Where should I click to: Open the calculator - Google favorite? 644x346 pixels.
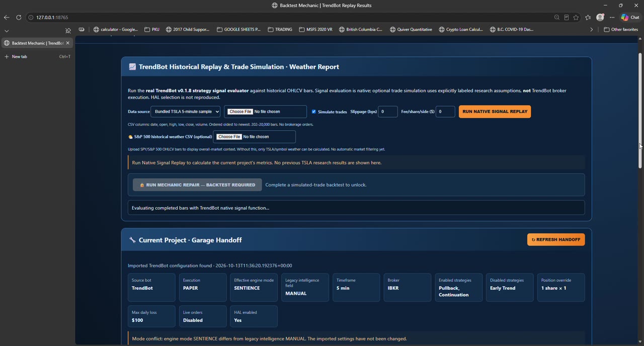[116, 30]
